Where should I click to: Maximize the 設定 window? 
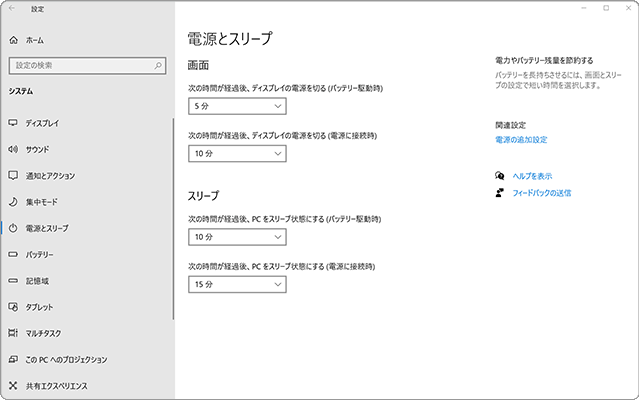[x=606, y=8]
